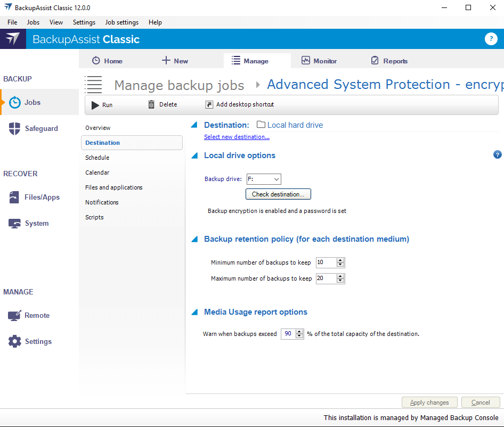This screenshot has height=427, width=504.
Task: Switch to the Monitor tab
Action: coord(319,61)
